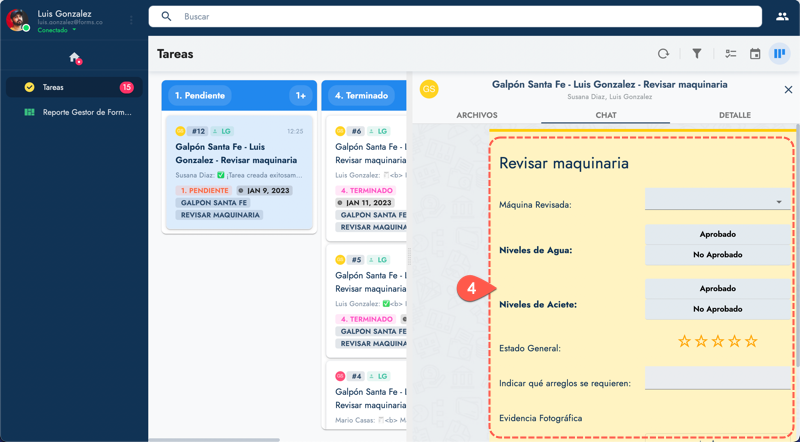The image size is (800, 442).
Task: Open the filter funnel icon
Action: pyautogui.click(x=696, y=54)
